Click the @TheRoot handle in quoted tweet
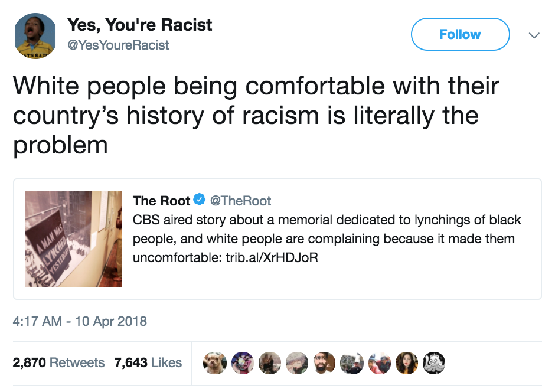The height and width of the screenshot is (392, 555). click(x=241, y=201)
